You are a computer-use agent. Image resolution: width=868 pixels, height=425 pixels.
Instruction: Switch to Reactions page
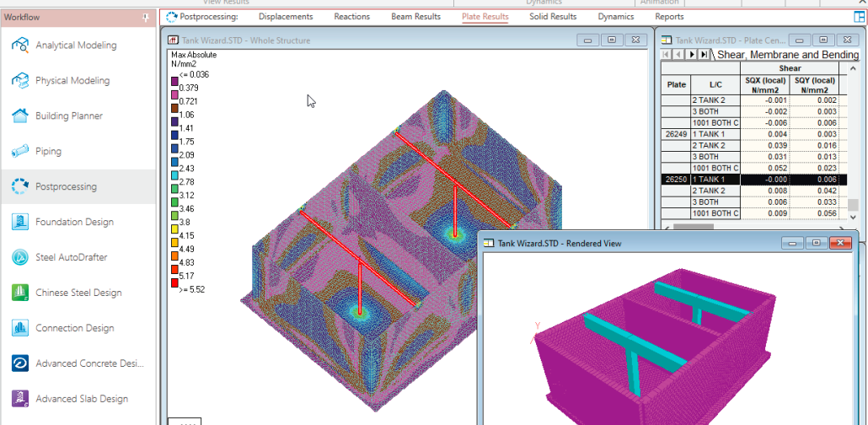pyautogui.click(x=351, y=17)
